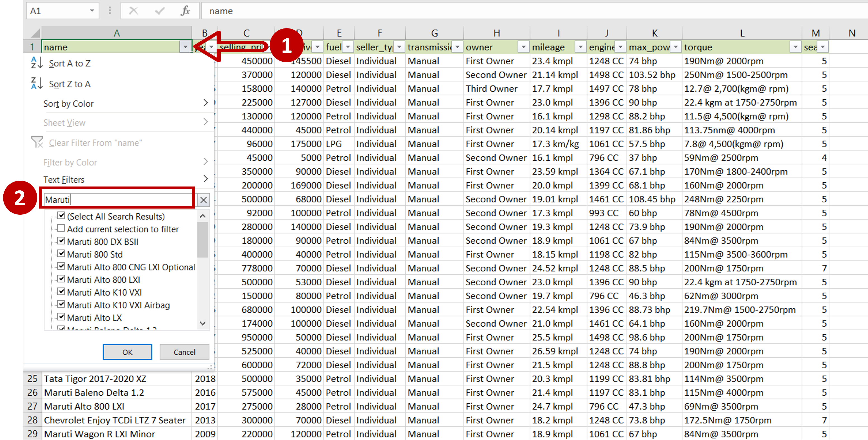
Task: Open the transmission column filter dropdown
Action: [x=457, y=47]
